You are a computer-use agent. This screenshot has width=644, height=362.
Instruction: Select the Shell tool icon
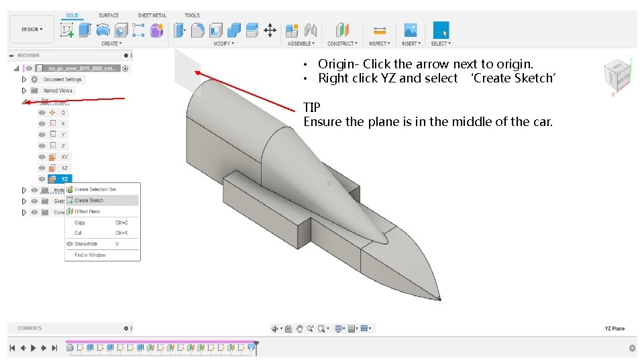click(215, 30)
